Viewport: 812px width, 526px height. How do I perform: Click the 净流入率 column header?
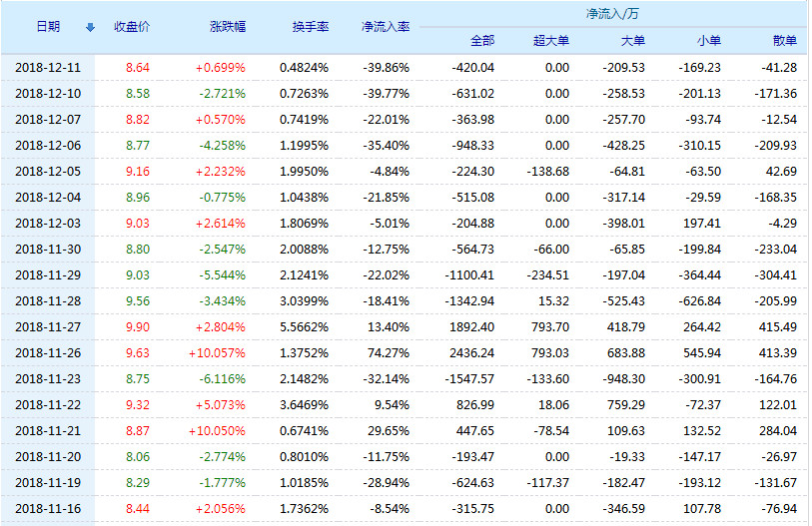click(x=385, y=27)
